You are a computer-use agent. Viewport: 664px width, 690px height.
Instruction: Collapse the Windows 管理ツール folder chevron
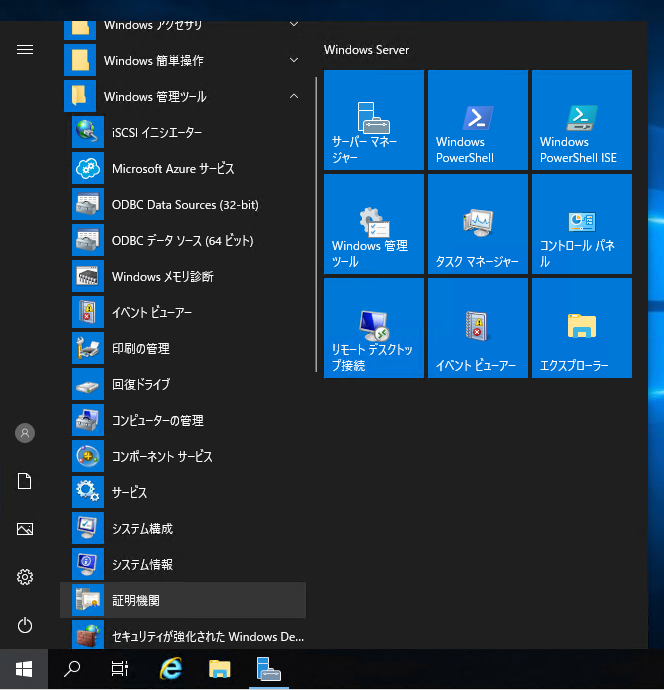[x=294, y=96]
